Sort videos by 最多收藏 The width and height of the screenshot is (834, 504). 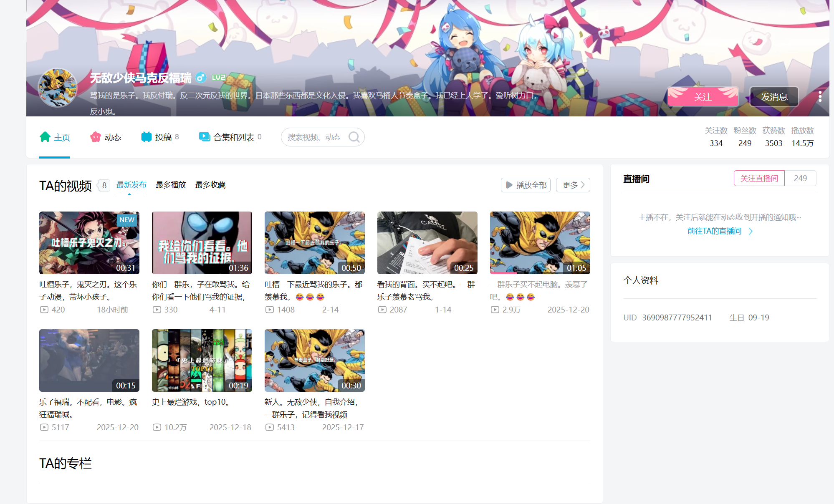[210, 185]
